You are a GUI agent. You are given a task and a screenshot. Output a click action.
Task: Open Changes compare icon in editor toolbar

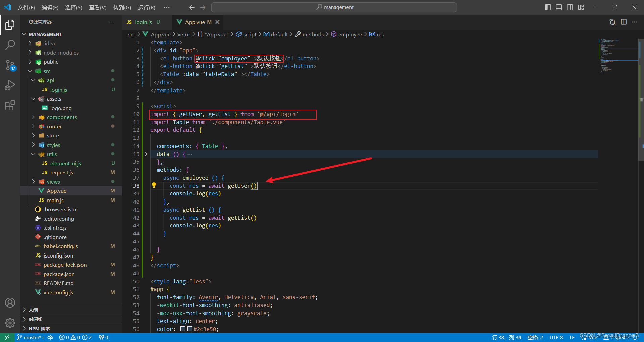[612, 22]
